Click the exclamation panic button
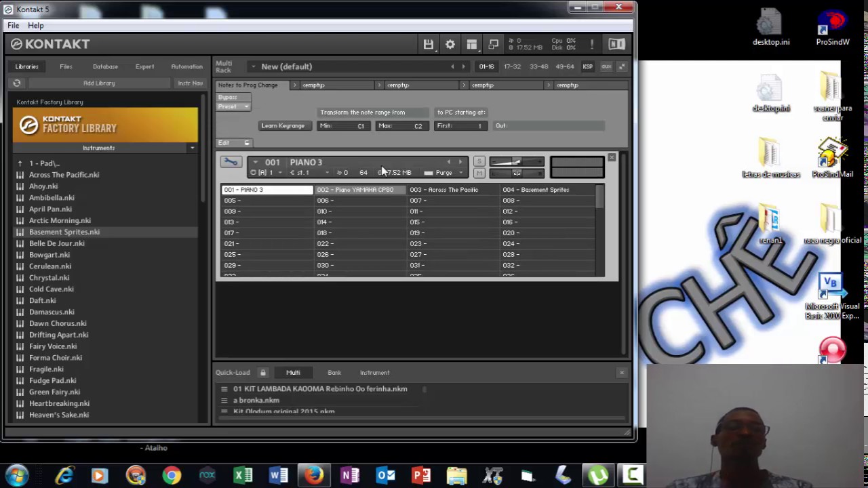Screen dimensions: 868x488 (x=592, y=44)
